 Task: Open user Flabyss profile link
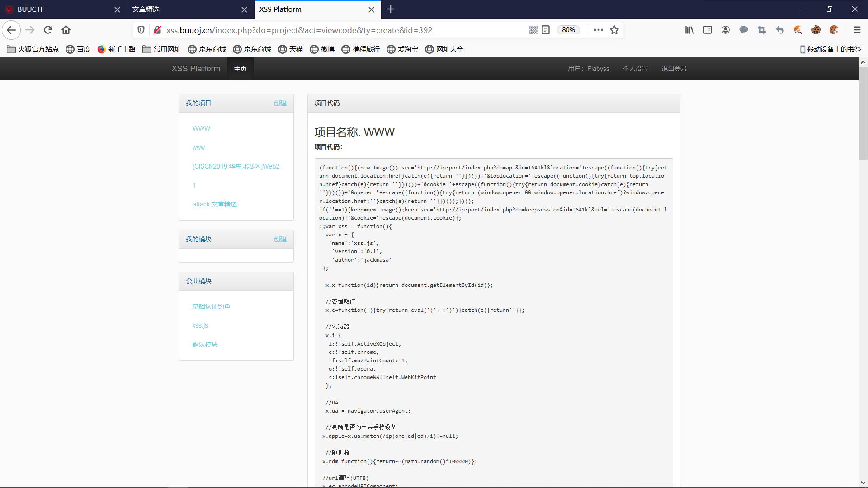589,69
